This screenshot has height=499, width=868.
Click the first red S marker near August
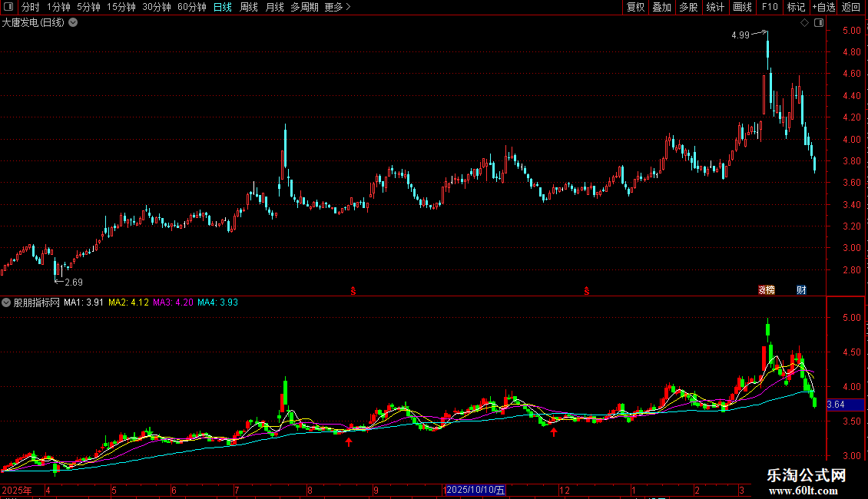click(353, 291)
